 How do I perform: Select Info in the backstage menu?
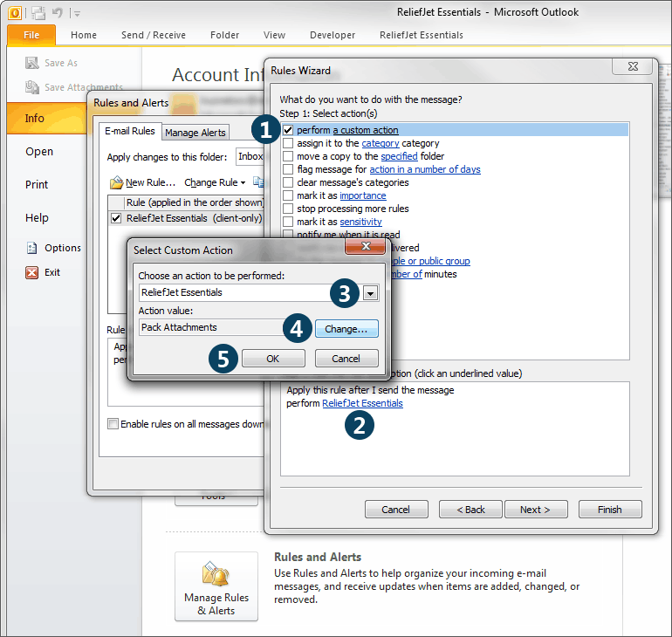click(x=47, y=118)
